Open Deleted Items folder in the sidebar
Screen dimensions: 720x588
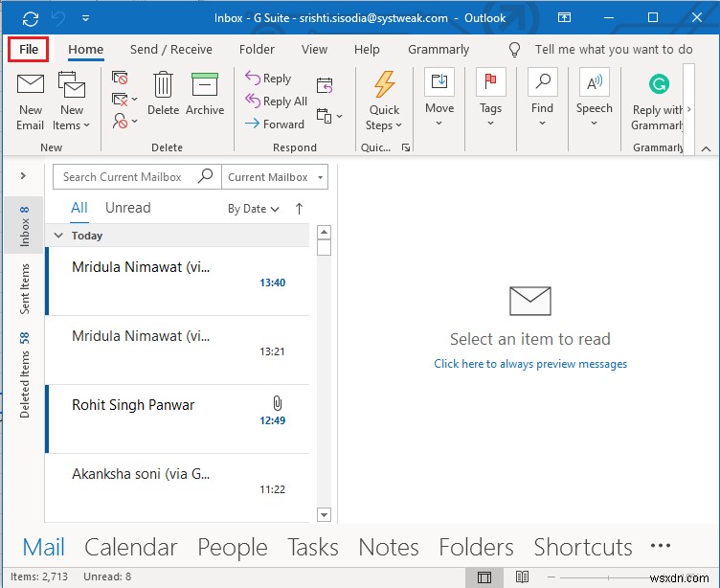24,375
